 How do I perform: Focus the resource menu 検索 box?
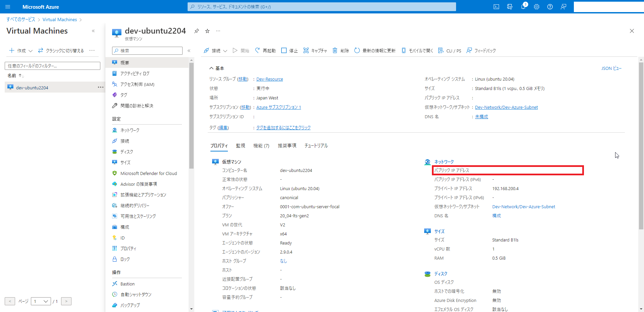pyautogui.click(x=147, y=51)
